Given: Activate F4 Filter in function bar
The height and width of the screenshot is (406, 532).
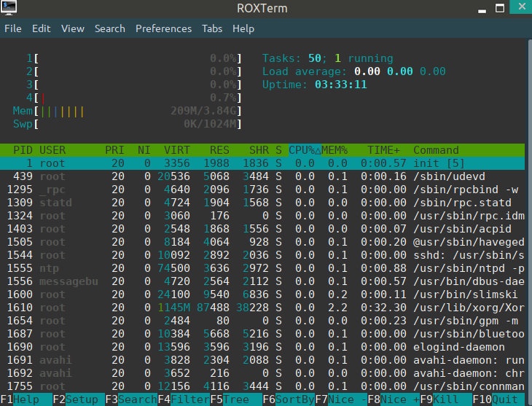Looking at the screenshot, I should 184,399.
